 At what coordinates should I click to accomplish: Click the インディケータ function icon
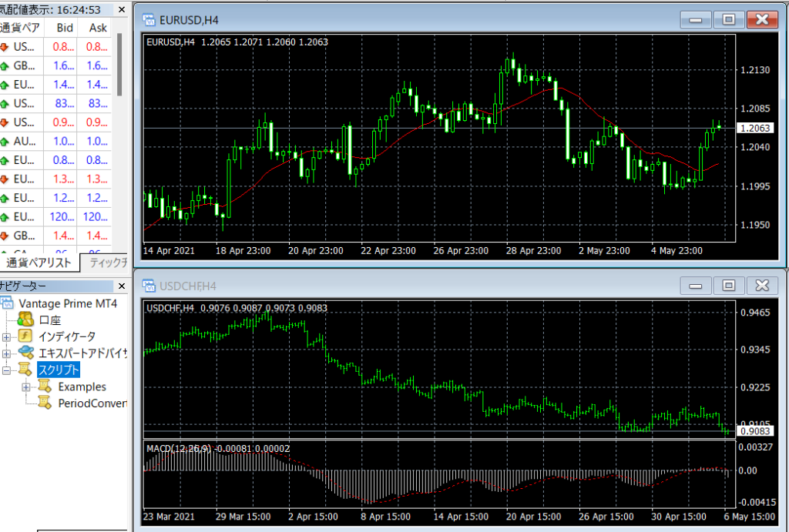[x=25, y=336]
